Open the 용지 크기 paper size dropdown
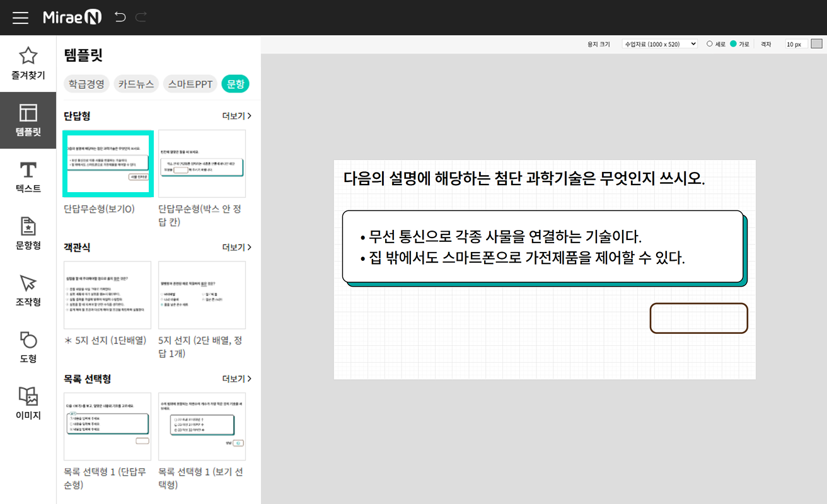 tap(659, 44)
